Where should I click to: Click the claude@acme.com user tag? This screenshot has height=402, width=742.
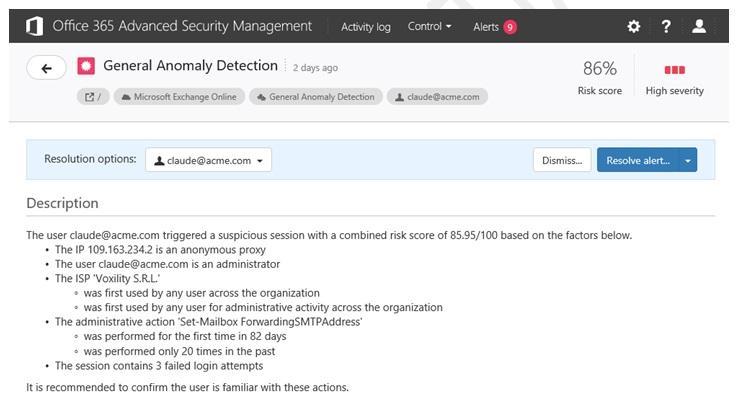(x=437, y=97)
